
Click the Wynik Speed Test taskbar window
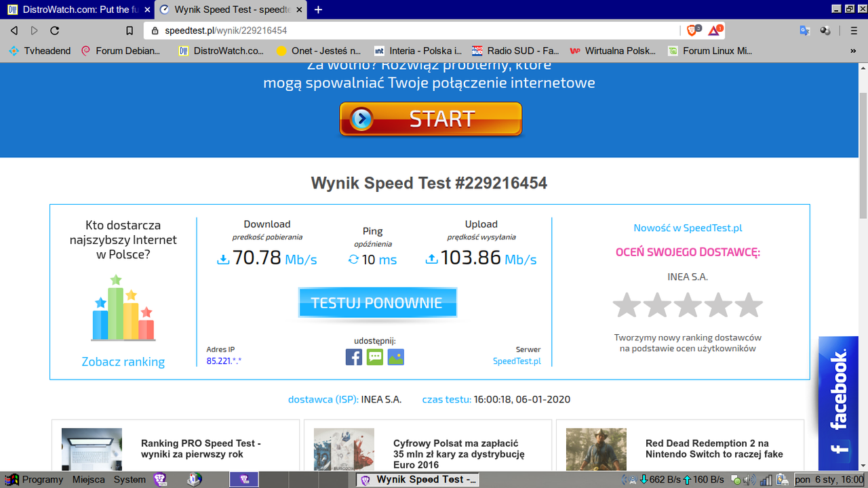tap(418, 480)
